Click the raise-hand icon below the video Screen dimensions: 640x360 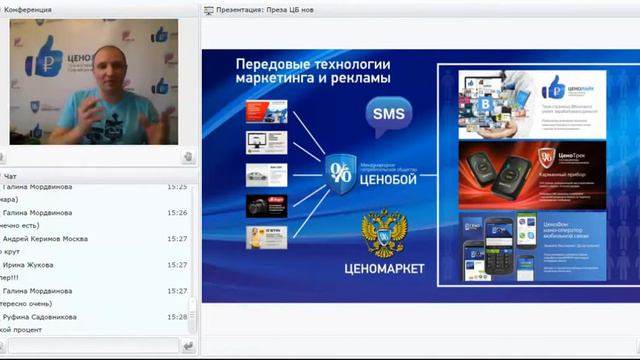point(188,156)
